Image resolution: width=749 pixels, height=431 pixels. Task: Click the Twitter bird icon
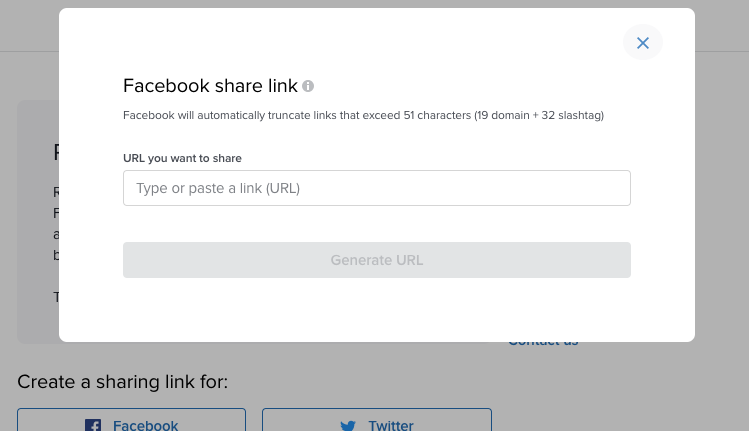348,426
